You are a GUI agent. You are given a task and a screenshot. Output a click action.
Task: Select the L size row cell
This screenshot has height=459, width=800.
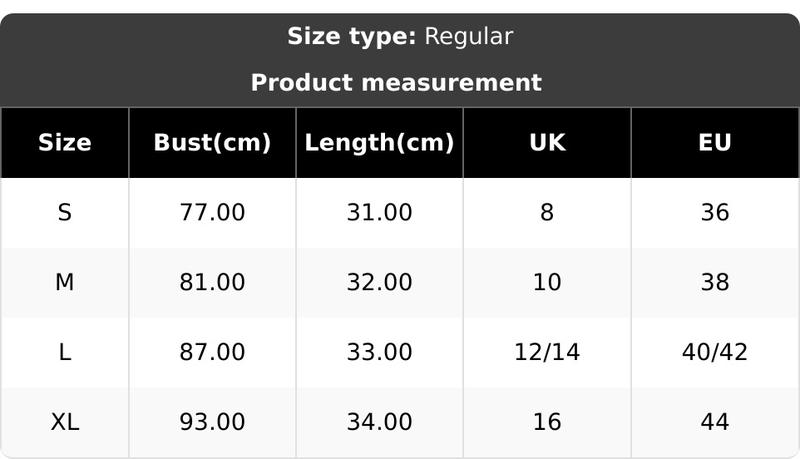coord(65,352)
